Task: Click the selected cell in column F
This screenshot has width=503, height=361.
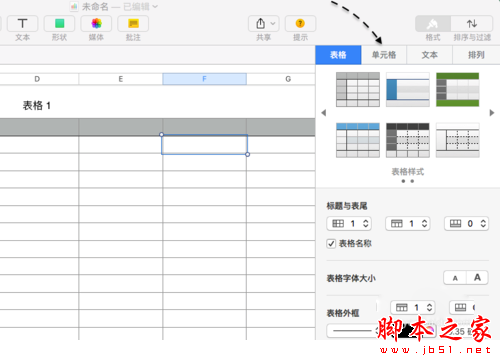Action: [x=204, y=145]
